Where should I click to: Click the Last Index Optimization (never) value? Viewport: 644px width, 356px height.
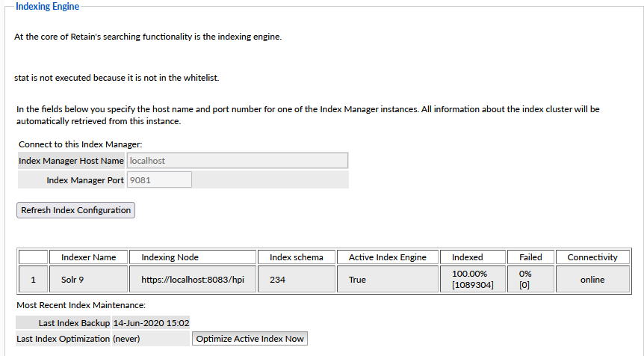coord(126,339)
